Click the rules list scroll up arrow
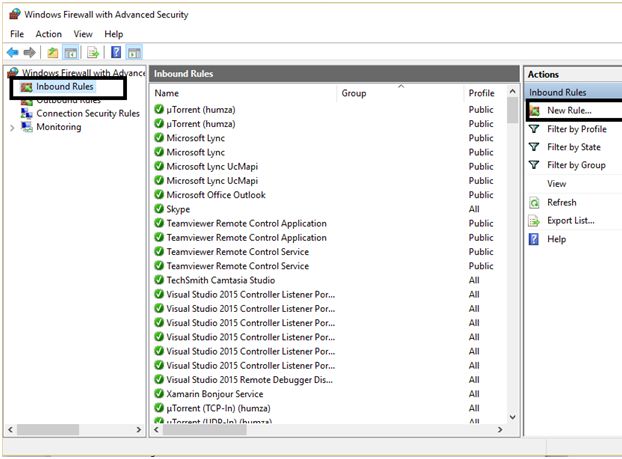Image resolution: width=622 pixels, height=459 pixels. [513, 92]
